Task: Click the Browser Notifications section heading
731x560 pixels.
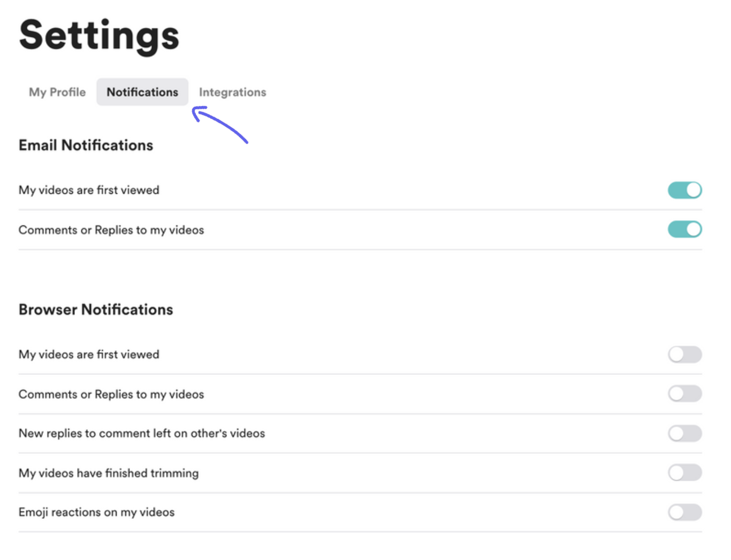Action: (96, 309)
